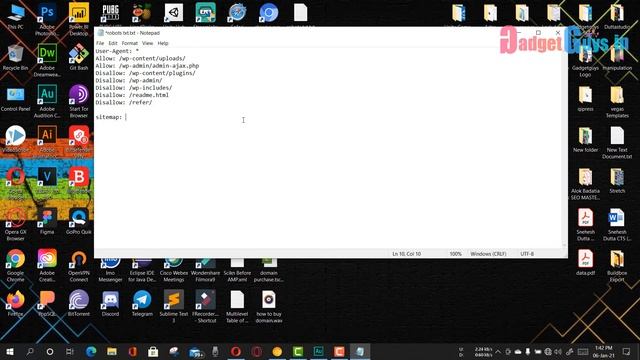
Task: Select the Start Tor Browser icon
Action: [79, 101]
